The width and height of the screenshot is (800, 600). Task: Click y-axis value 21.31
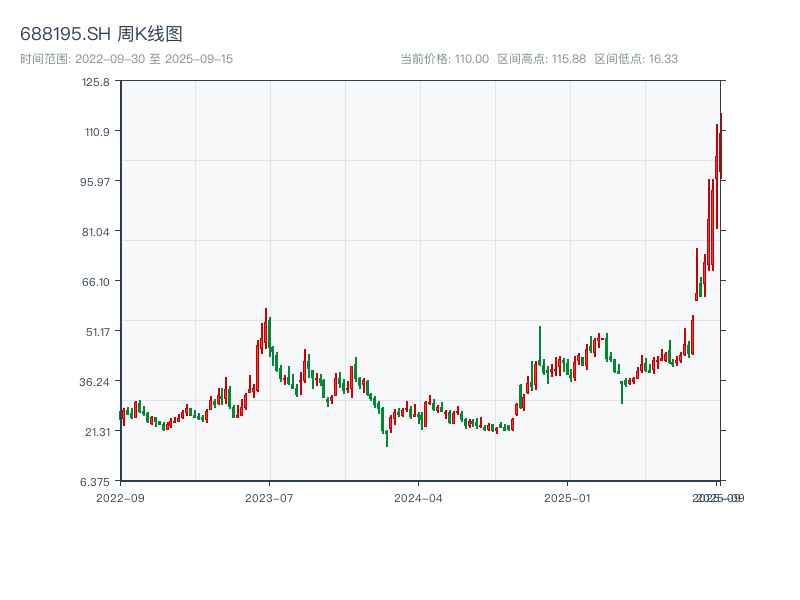[97, 432]
